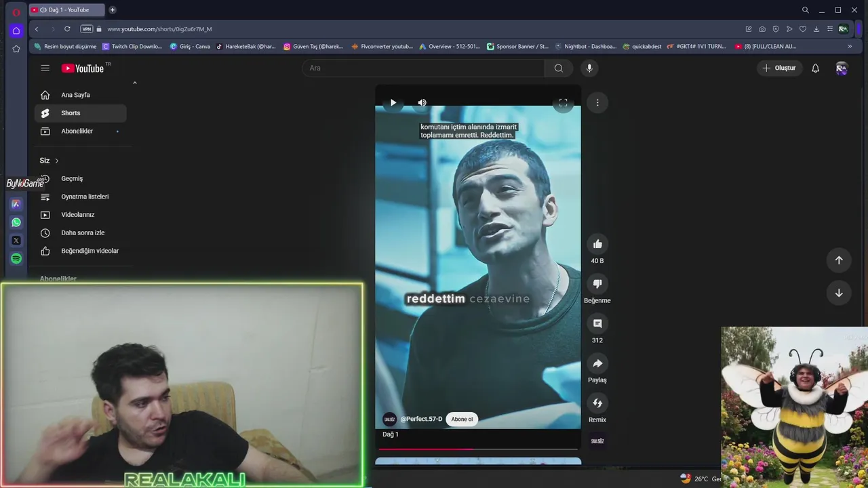Open the 26°C weather taskbar widget

click(700, 479)
